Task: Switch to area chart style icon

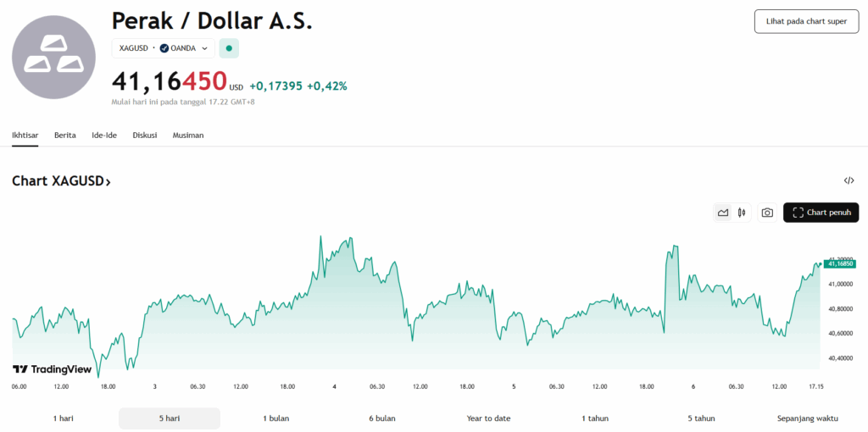Action: point(723,213)
